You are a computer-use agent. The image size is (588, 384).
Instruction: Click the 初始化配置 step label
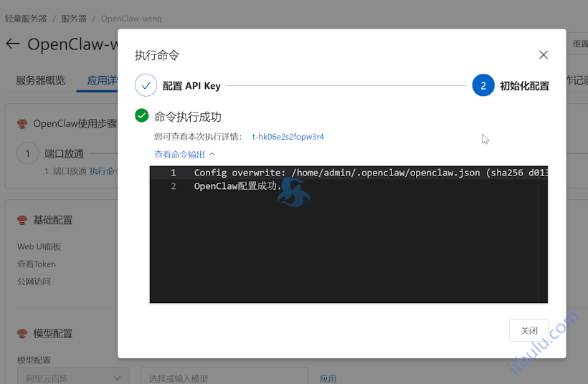pyautogui.click(x=524, y=86)
